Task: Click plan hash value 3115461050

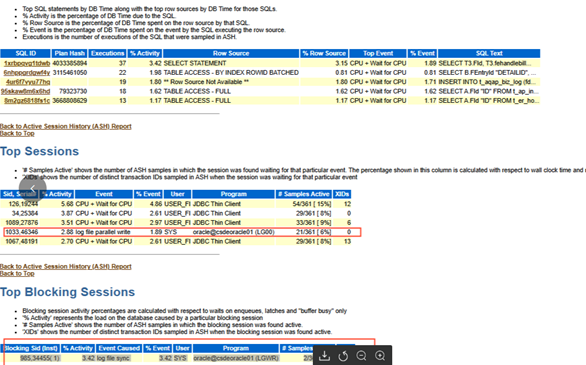Action: [x=70, y=72]
